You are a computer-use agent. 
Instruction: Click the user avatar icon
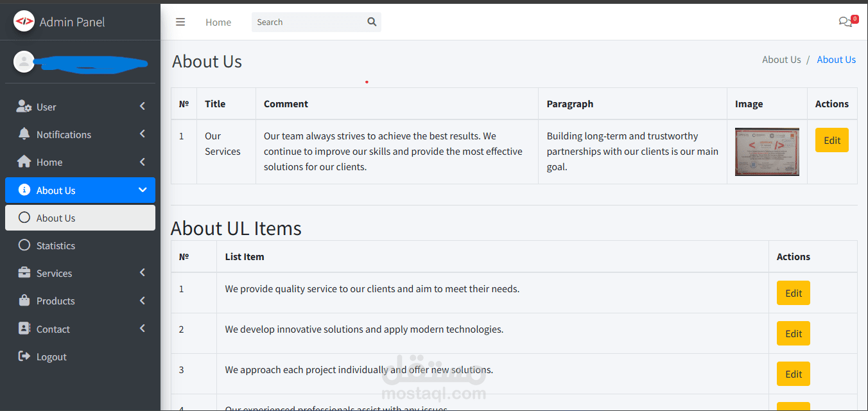[24, 62]
